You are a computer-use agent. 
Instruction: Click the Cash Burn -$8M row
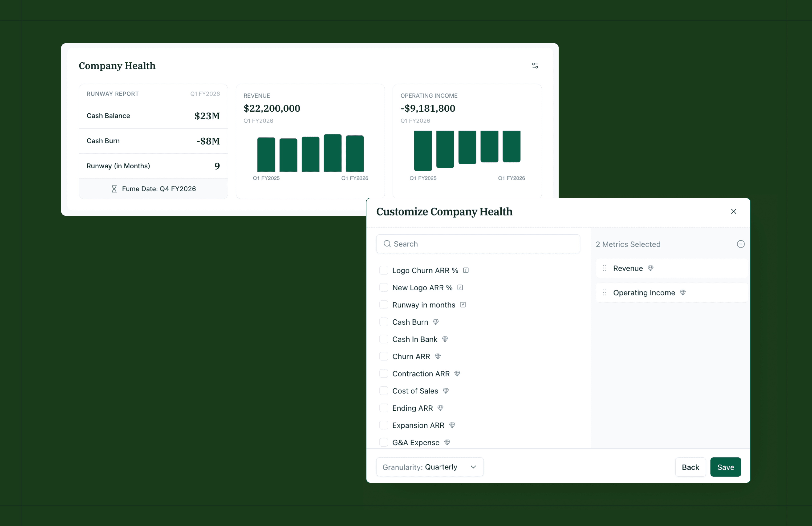[x=153, y=141]
